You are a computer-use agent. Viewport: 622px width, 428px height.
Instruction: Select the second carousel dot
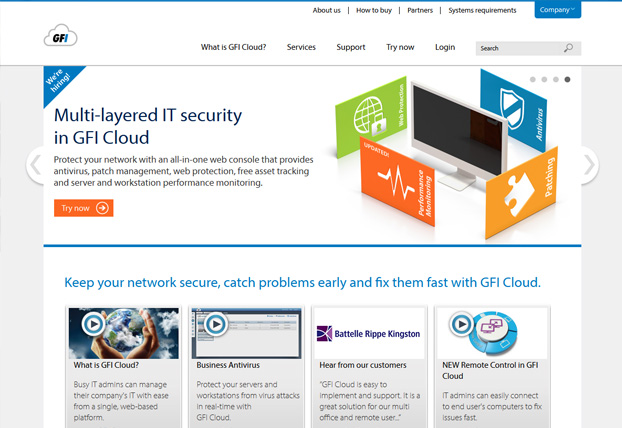(544, 79)
